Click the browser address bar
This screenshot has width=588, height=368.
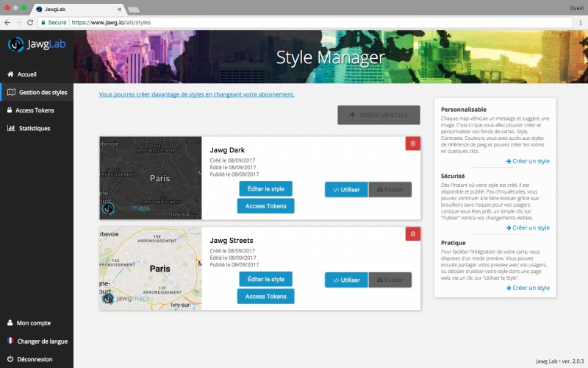306,23
